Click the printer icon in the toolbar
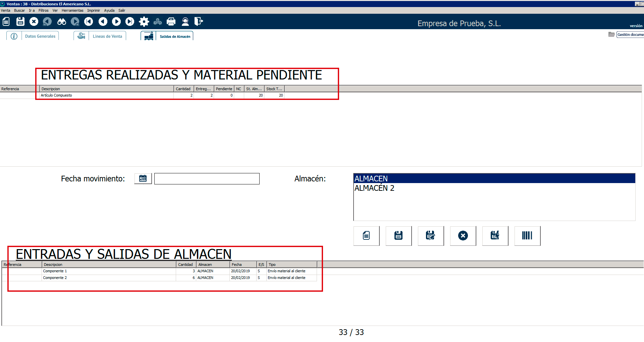This screenshot has width=644, height=342. 171,22
